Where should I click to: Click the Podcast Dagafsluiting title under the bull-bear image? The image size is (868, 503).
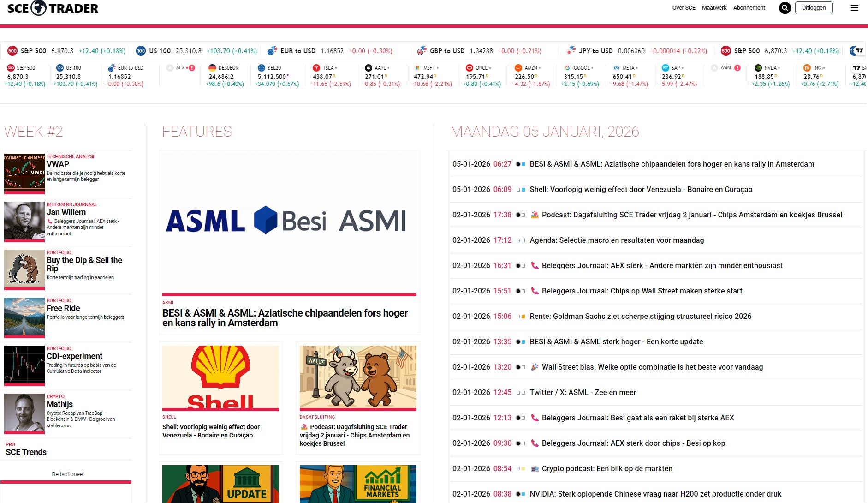point(355,435)
